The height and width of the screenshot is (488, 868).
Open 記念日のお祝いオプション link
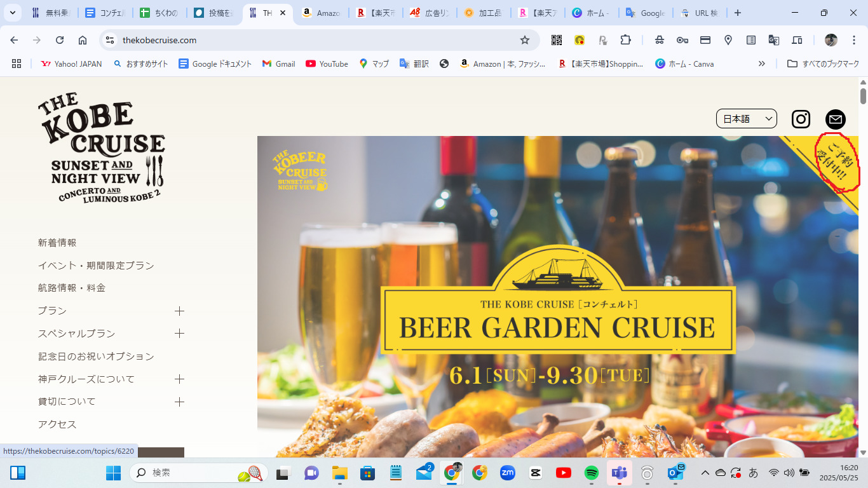[96, 356]
